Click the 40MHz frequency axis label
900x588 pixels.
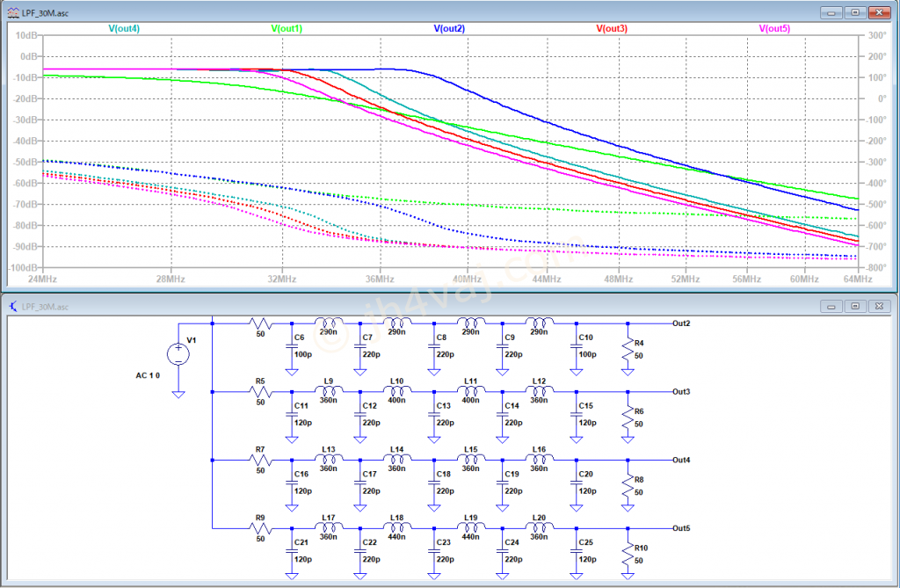(x=468, y=279)
